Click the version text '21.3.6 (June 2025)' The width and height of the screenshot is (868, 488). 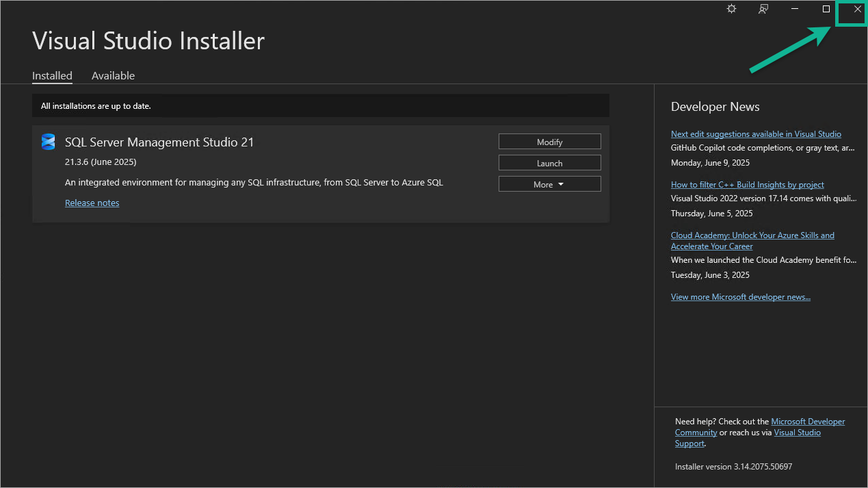click(x=101, y=162)
